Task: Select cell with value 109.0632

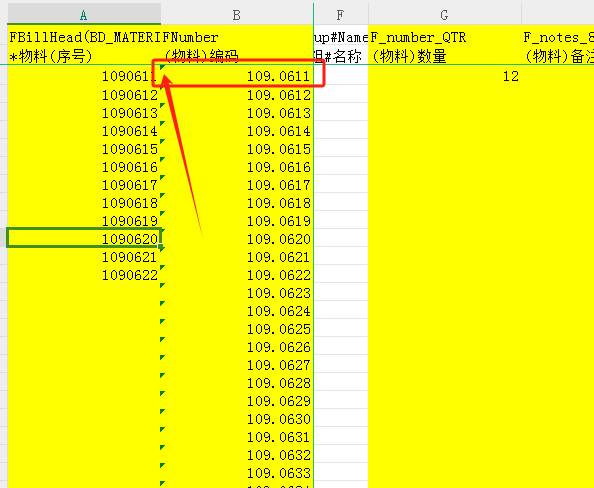Action: point(237,454)
